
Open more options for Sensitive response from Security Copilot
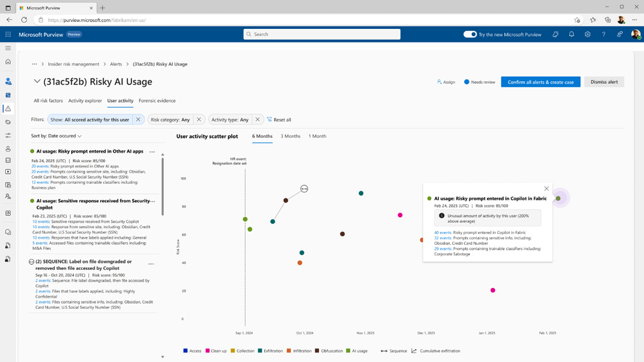click(153, 201)
